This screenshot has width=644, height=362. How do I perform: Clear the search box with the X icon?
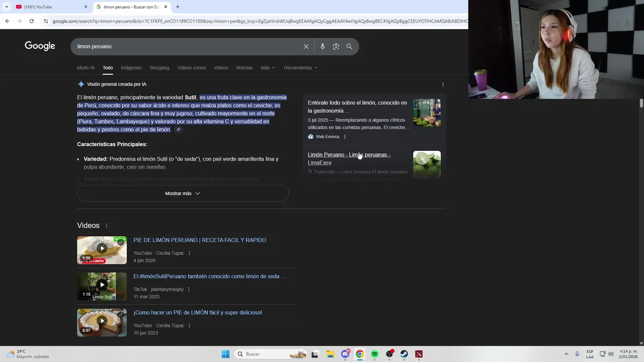pos(306,46)
